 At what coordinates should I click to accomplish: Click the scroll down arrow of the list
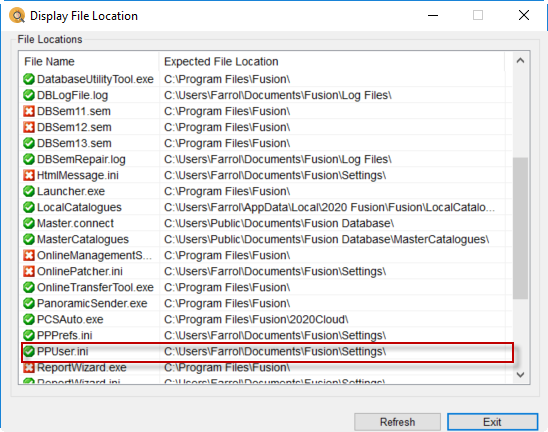click(x=520, y=375)
